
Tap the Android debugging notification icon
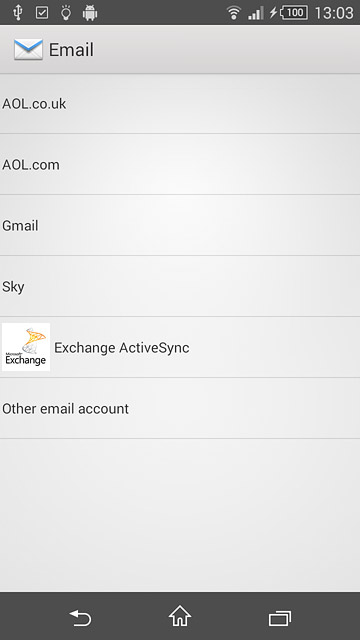click(90, 13)
